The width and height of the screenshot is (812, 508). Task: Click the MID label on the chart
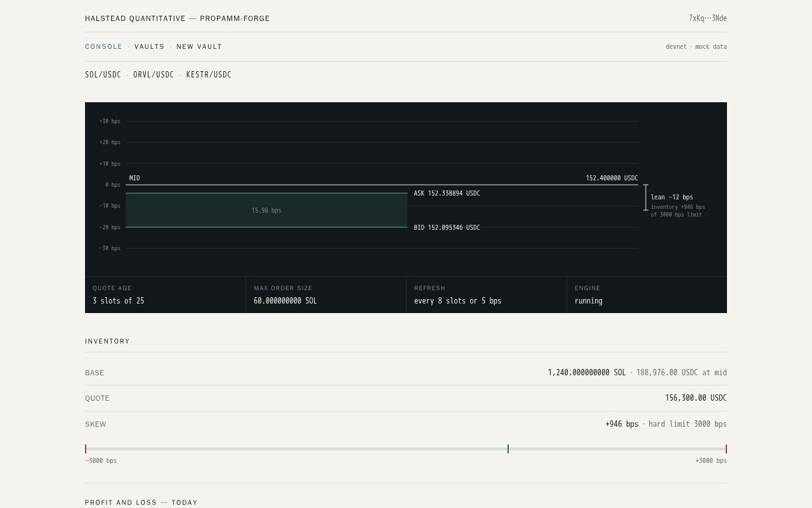[134, 178]
